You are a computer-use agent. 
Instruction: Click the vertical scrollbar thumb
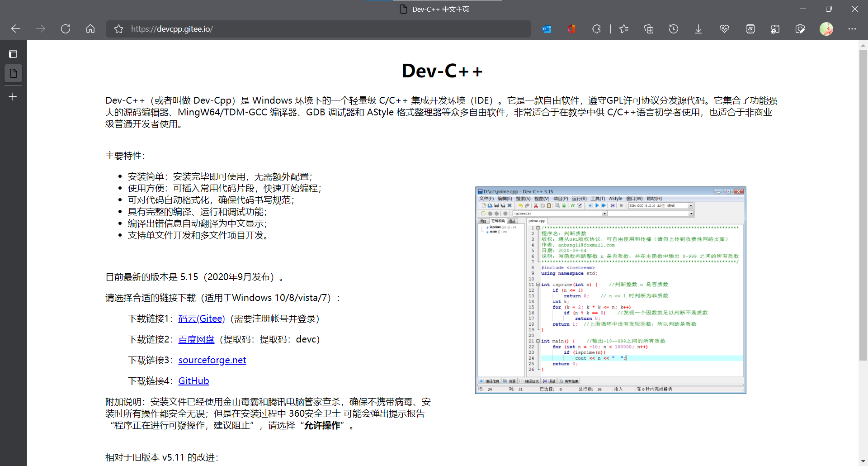point(863,204)
